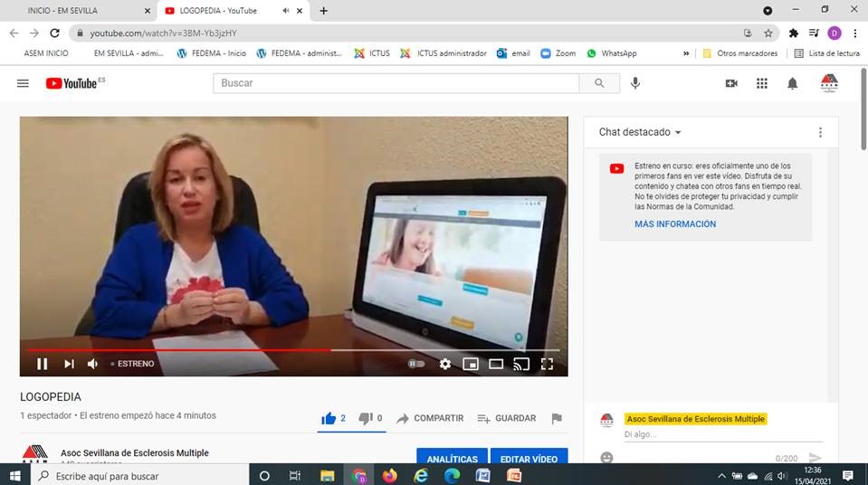Image resolution: width=868 pixels, height=485 pixels.
Task: Click the EDITAR VÍDEO button
Action: pos(529,459)
